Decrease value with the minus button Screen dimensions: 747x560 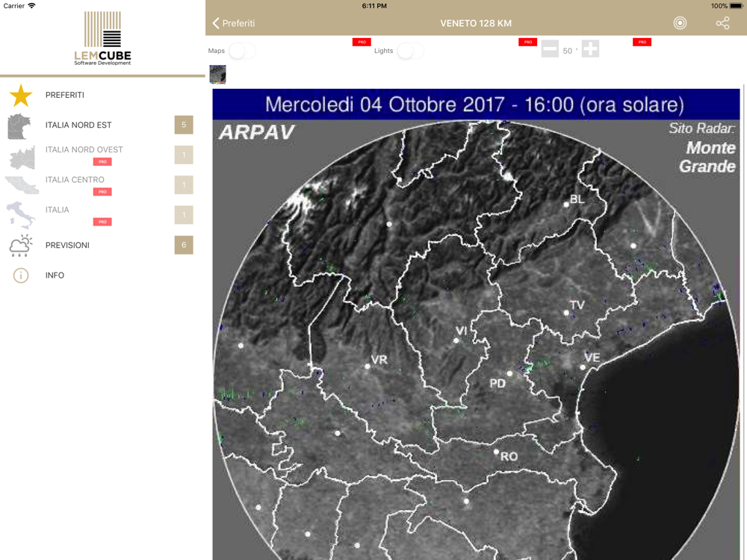click(550, 50)
